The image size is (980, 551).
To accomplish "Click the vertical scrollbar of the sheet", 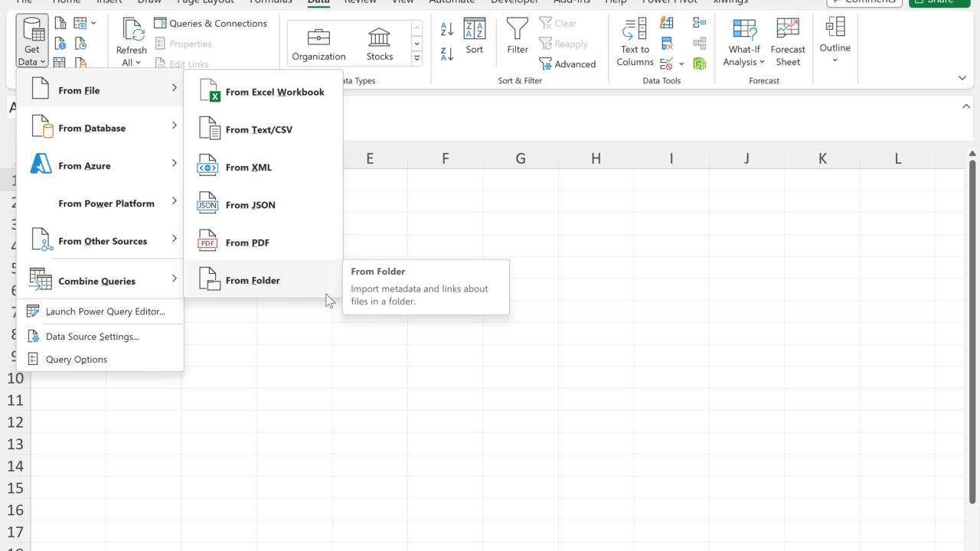I will pos(972,329).
